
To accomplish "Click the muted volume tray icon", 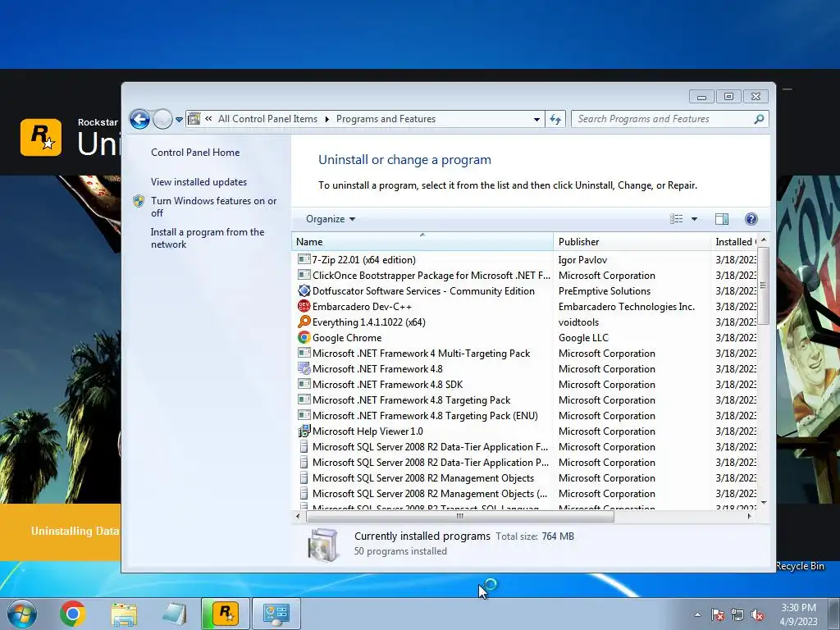I will [x=757, y=615].
